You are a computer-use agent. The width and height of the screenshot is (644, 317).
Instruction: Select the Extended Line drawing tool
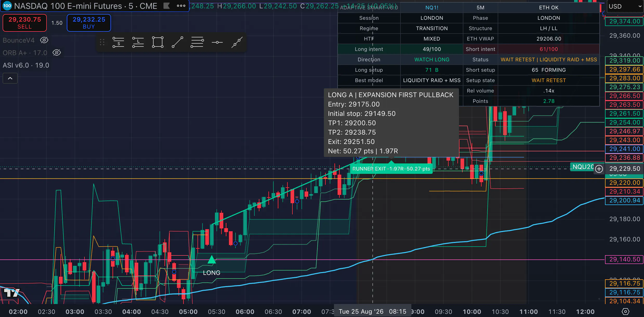237,42
